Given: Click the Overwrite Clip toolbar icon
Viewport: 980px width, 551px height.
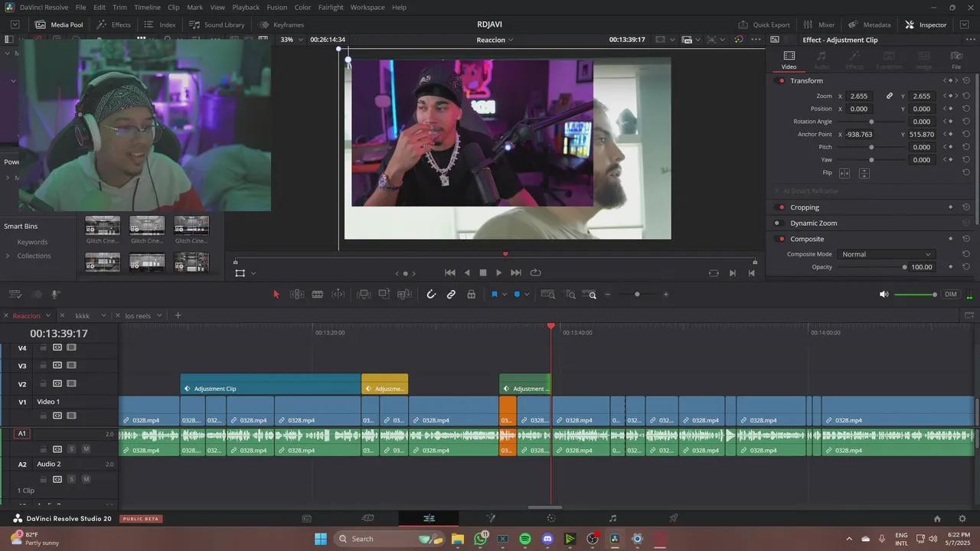Looking at the screenshot, I should click(x=384, y=295).
